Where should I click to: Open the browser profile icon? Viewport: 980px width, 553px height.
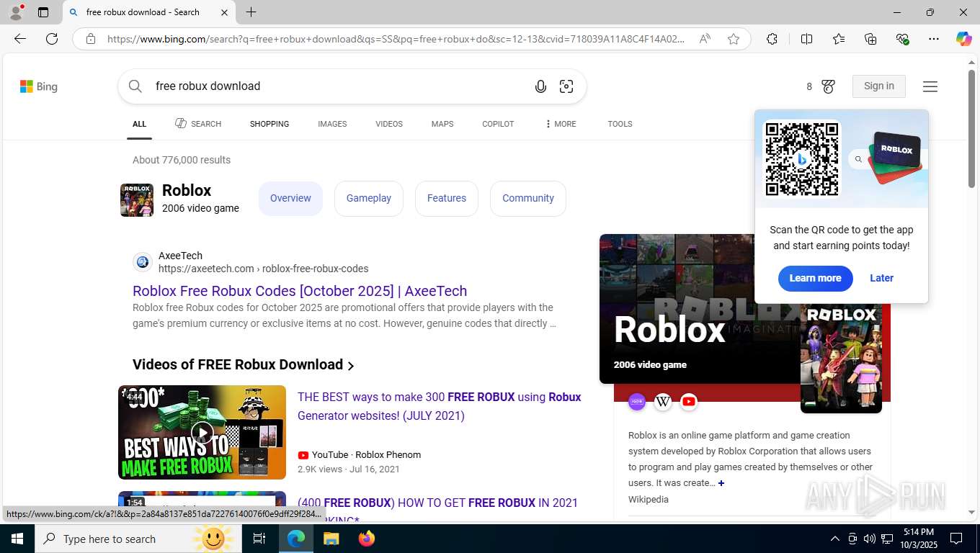pyautogui.click(x=16, y=12)
